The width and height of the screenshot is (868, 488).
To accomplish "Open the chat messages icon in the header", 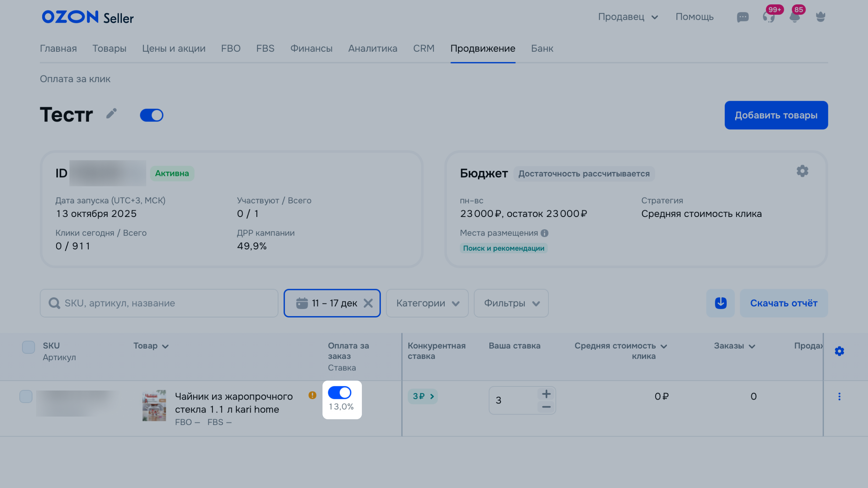I will pos(742,17).
